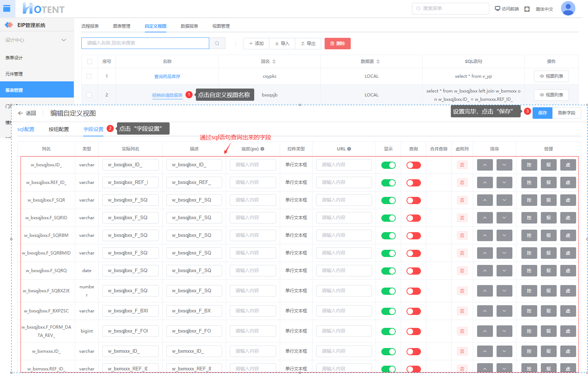The width and height of the screenshot is (588, 379).
Task: Switch to the 按钮配置 tab
Action: pyautogui.click(x=59, y=129)
